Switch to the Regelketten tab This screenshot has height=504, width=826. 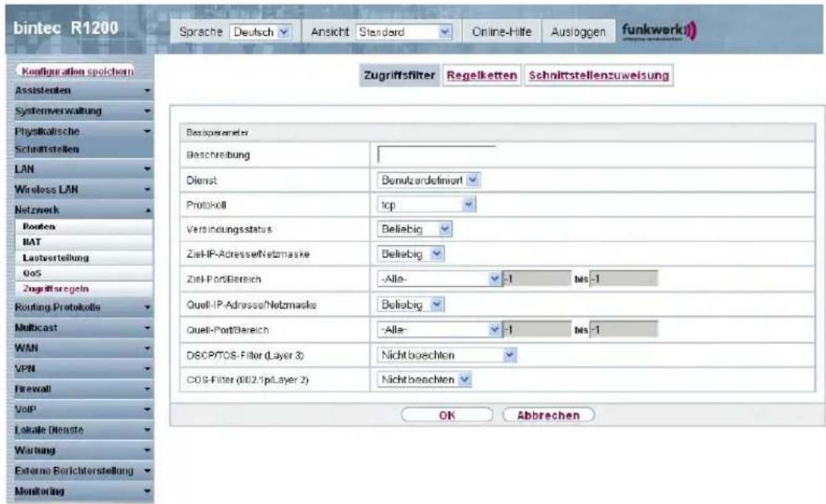tap(481, 75)
